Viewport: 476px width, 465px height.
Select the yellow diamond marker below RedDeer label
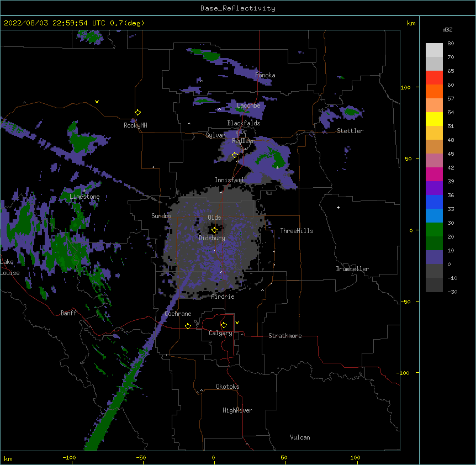(x=235, y=155)
